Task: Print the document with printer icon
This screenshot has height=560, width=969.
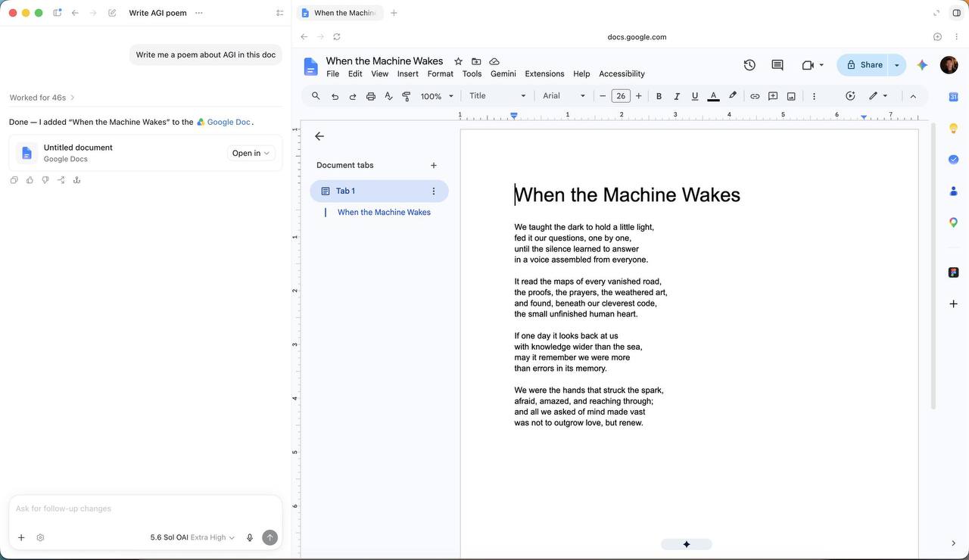Action: [x=371, y=96]
